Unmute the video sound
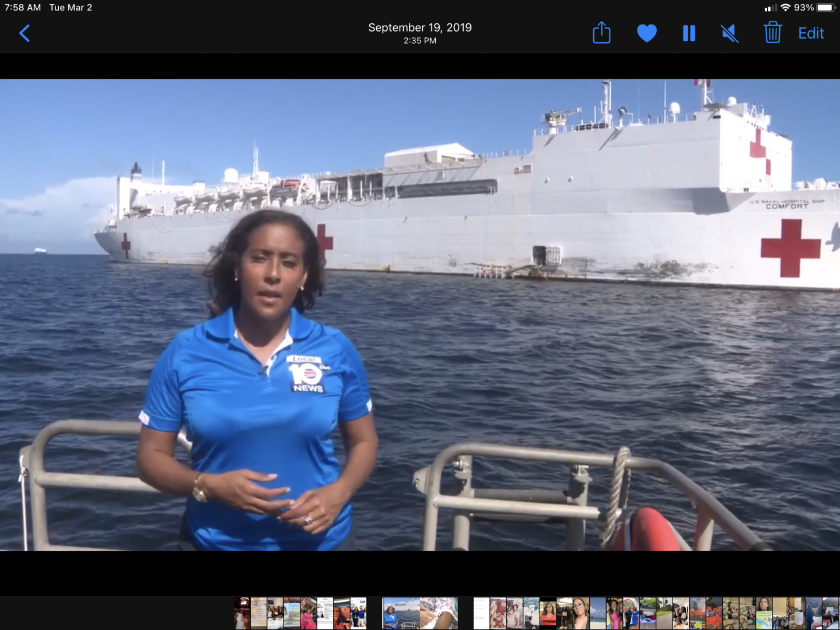This screenshot has height=630, width=840. pos(730,33)
